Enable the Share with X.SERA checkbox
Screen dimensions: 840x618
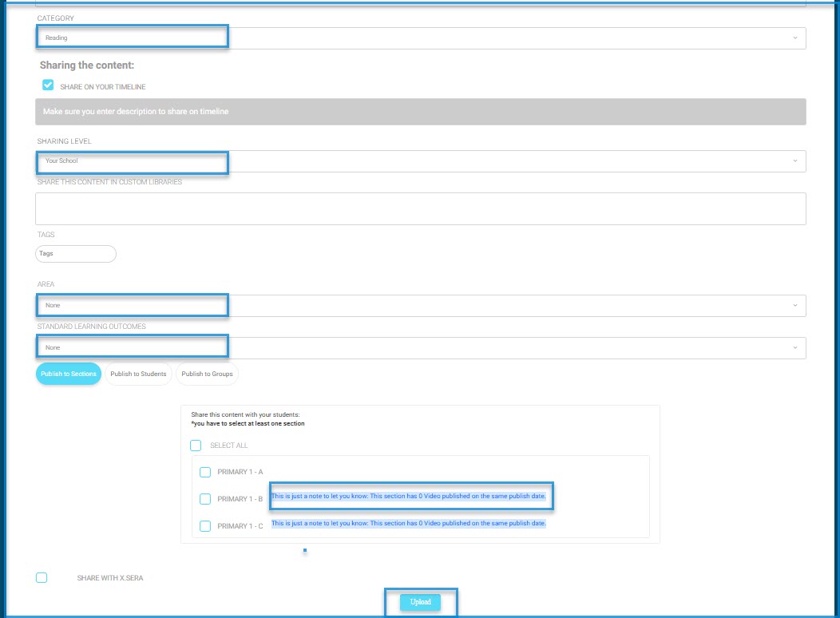coord(42,577)
